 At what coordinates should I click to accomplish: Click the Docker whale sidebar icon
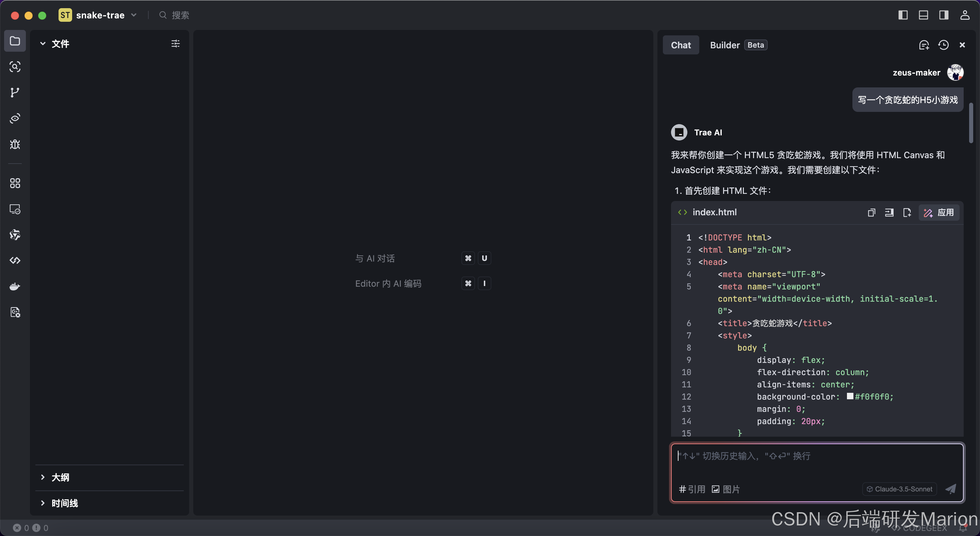[x=15, y=286]
